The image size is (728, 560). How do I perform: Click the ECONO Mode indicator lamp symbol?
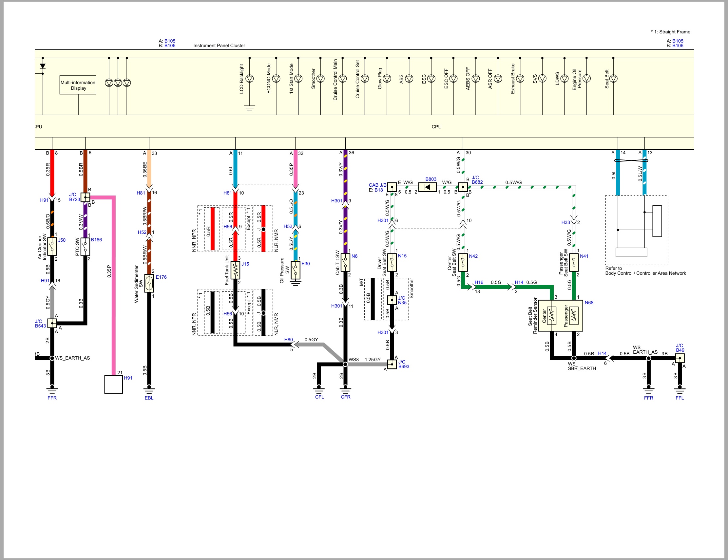[276, 79]
